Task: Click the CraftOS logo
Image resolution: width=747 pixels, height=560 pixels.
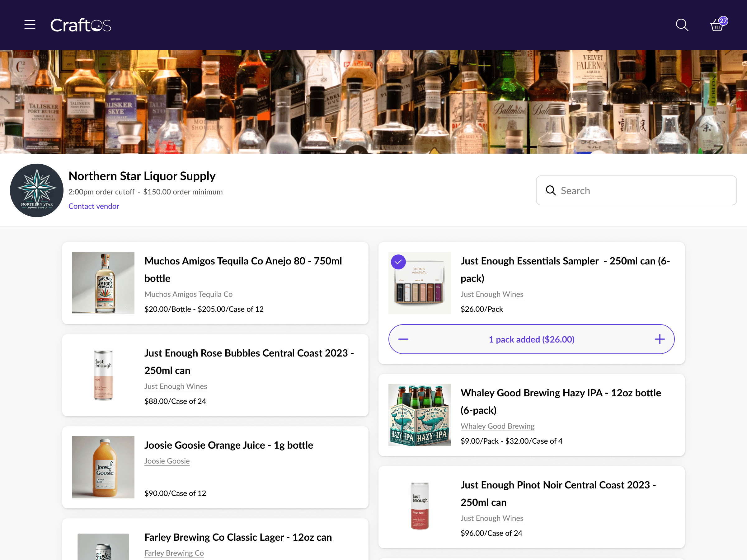Action: (x=80, y=25)
